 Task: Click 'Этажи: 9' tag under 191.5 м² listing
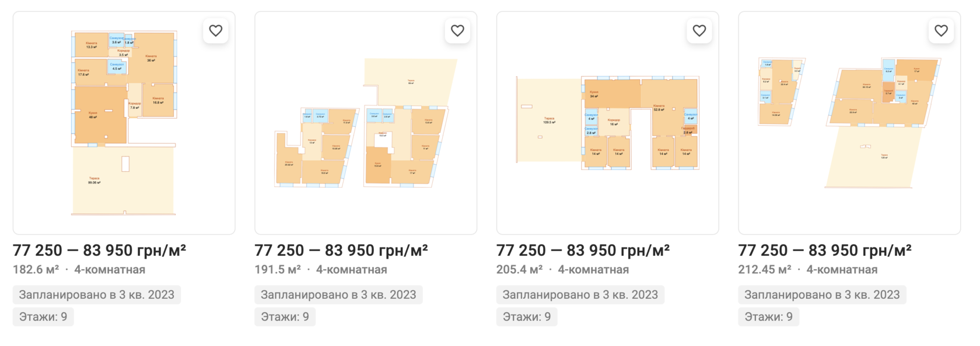[x=285, y=317]
